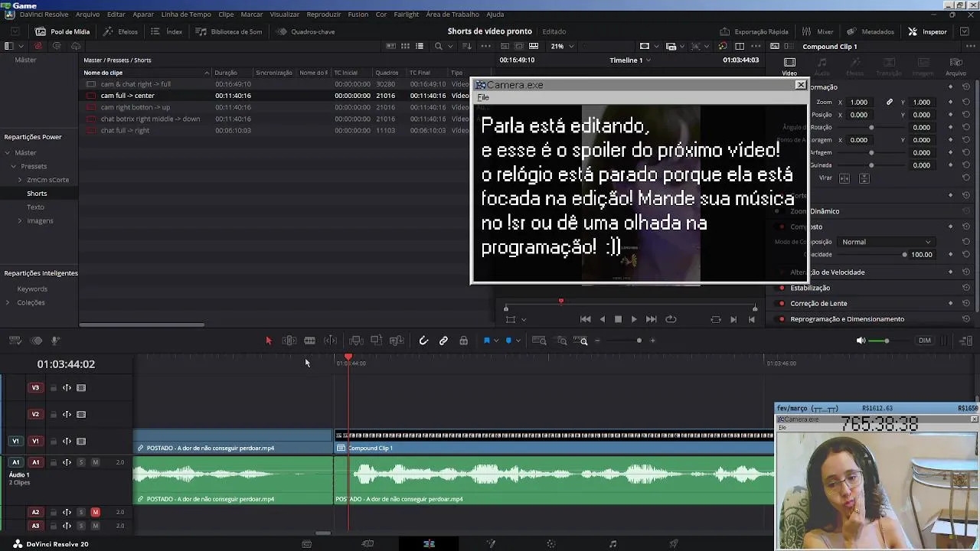This screenshot has width=980, height=551.
Task: Lock the V3 video track
Action: coord(54,388)
